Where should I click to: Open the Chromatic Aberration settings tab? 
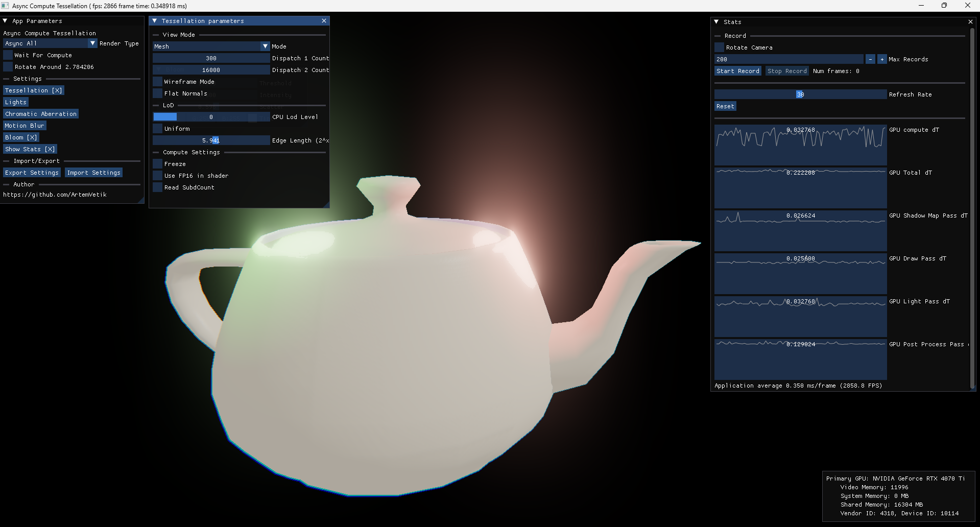click(41, 114)
